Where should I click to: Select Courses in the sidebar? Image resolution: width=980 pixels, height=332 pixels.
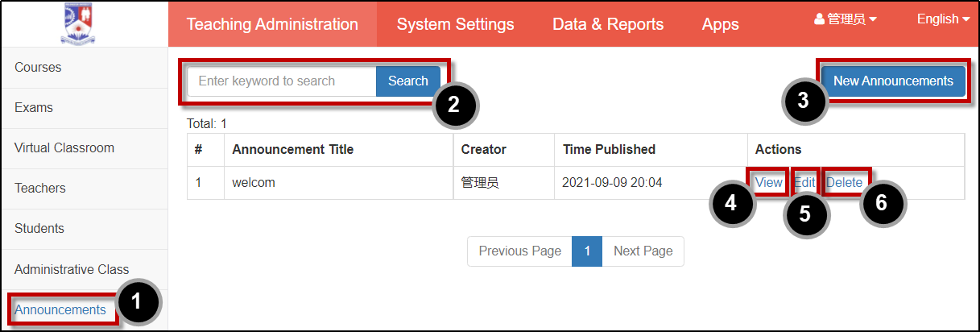(85, 68)
